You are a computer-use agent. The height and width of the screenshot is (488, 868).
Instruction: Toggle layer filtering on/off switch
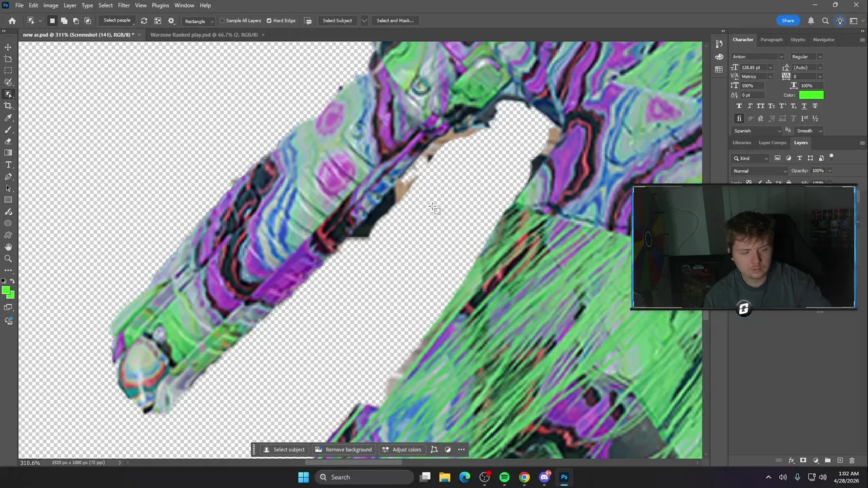coord(831,157)
